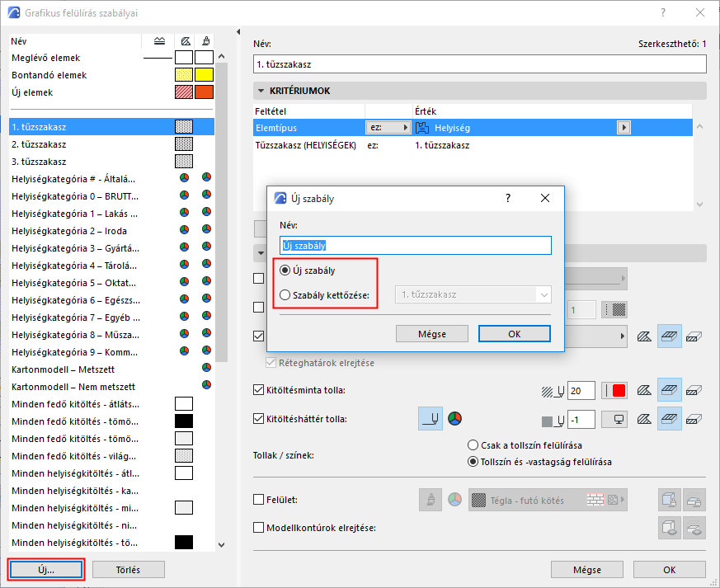
Task: Open the Tégla - futó kötés surface dropdown
Action: pyautogui.click(x=548, y=501)
